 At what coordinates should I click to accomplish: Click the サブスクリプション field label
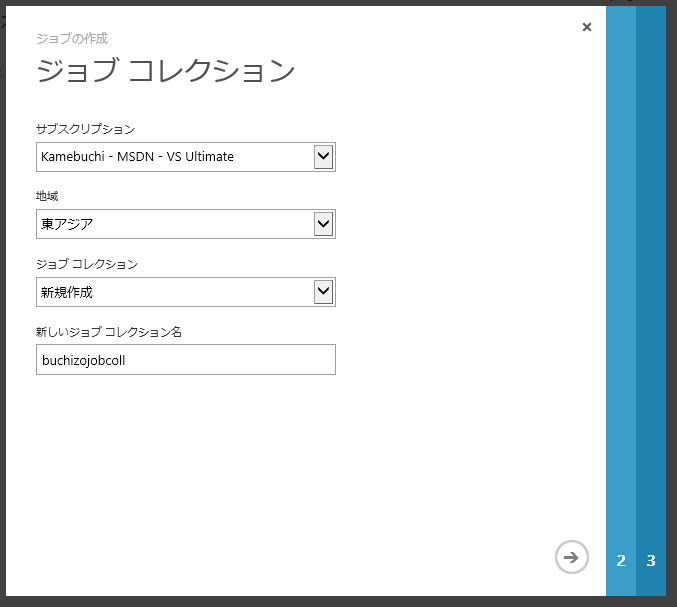85,129
